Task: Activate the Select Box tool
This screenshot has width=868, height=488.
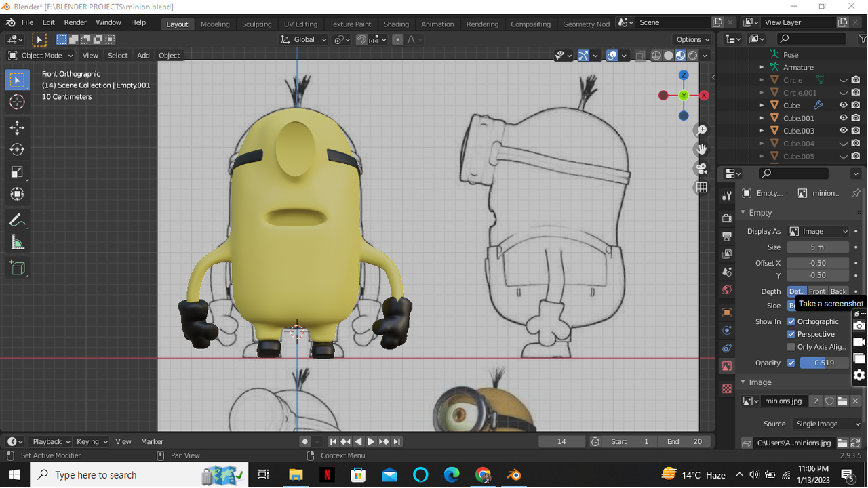Action: pyautogui.click(x=17, y=79)
